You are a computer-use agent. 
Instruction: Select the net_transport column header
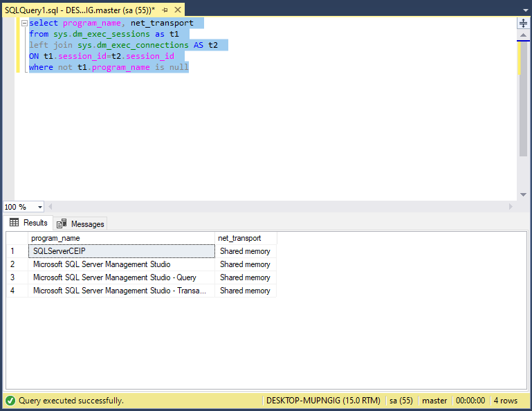pyautogui.click(x=246, y=238)
